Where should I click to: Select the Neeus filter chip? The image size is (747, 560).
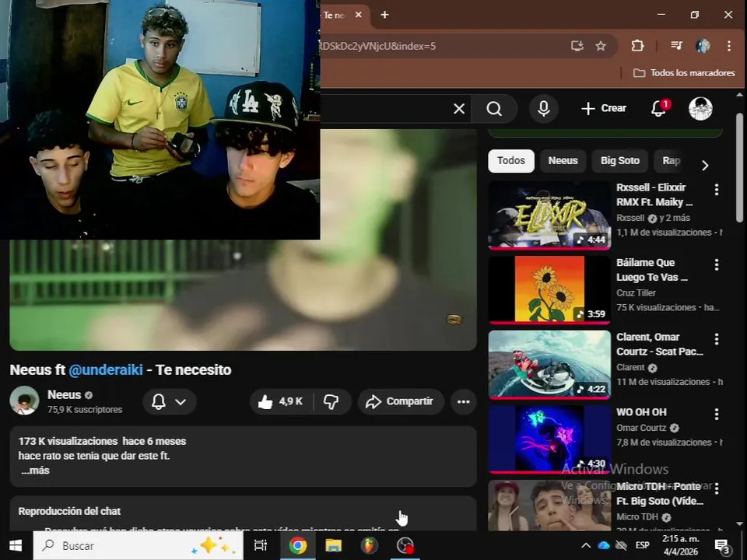pos(563,161)
